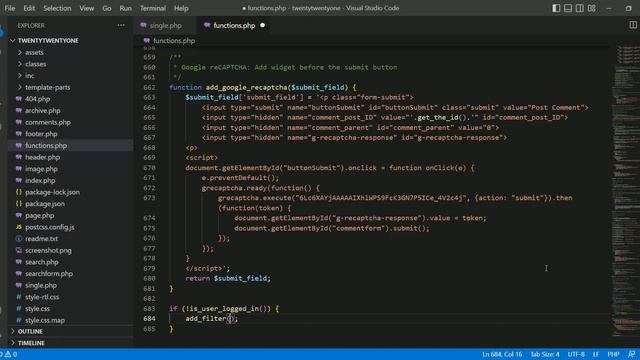The width and height of the screenshot is (640, 360).
Task: Open index.php file
Action: (40, 180)
